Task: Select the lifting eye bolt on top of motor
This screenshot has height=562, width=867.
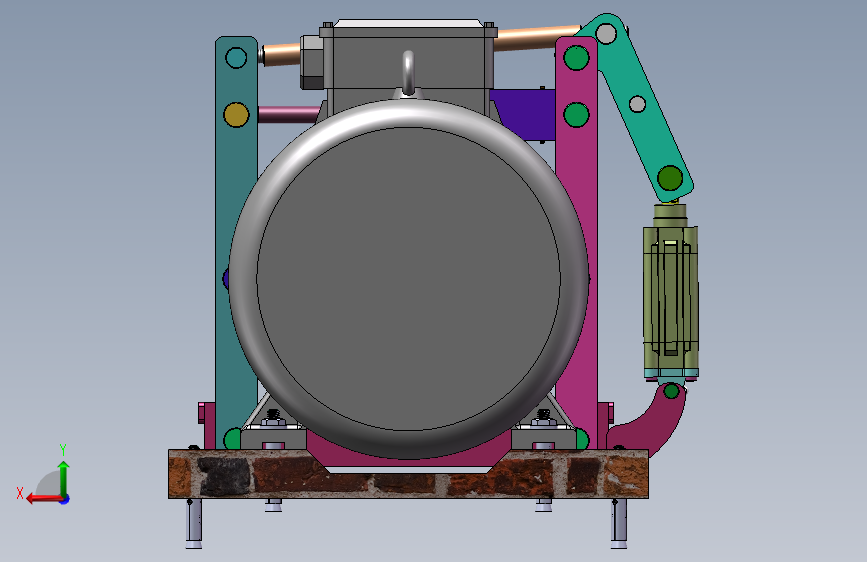Action: click(408, 73)
